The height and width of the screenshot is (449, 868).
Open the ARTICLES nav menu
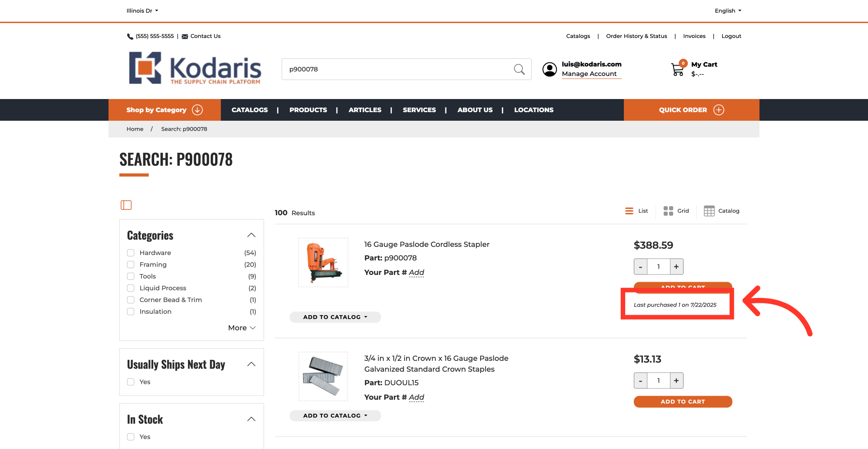[365, 110]
